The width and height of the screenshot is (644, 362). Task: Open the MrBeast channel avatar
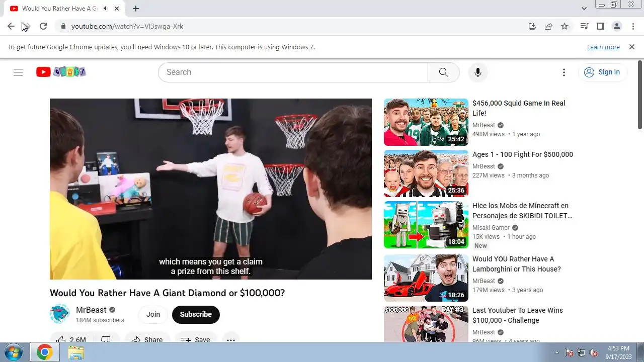pyautogui.click(x=59, y=314)
